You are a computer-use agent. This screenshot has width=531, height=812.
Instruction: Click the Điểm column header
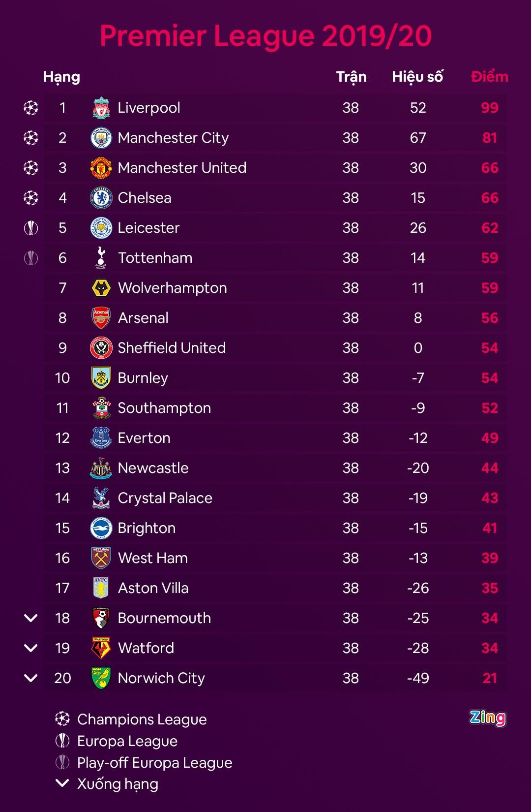(489, 77)
